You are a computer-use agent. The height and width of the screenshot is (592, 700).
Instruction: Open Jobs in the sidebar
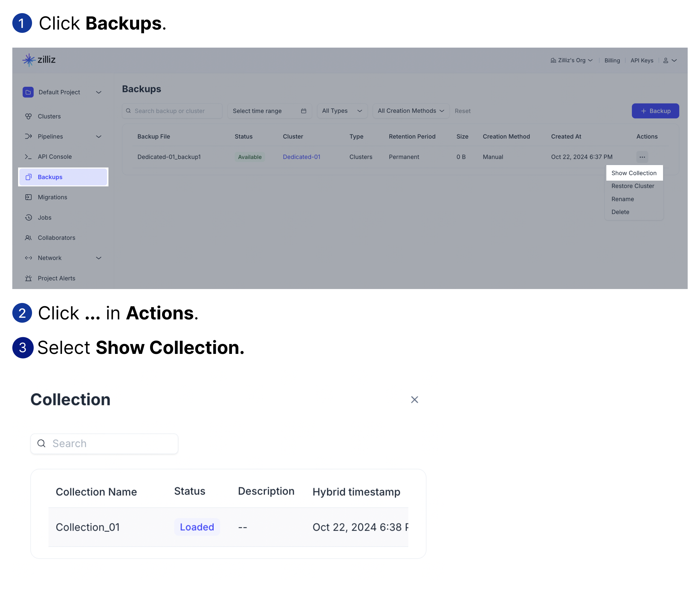(45, 218)
